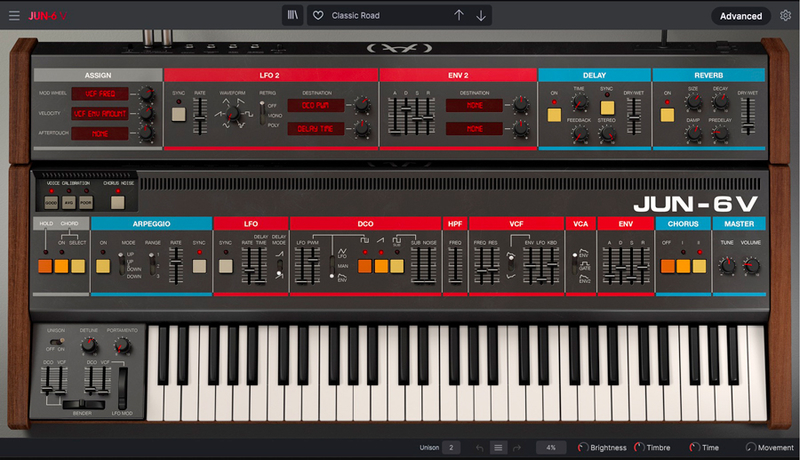This screenshot has width=800, height=460.
Task: Click the LFO 2 Waveform selector knob
Action: pyautogui.click(x=233, y=113)
